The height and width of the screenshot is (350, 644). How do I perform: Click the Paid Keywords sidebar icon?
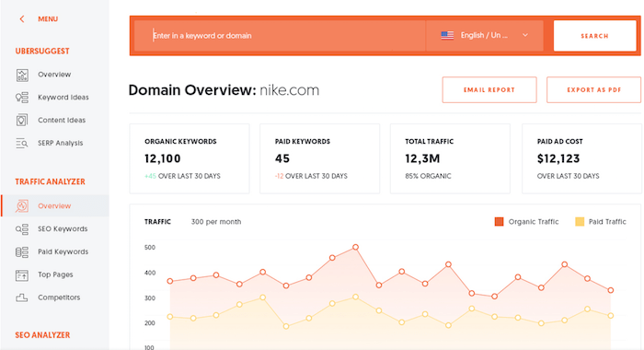click(x=22, y=251)
